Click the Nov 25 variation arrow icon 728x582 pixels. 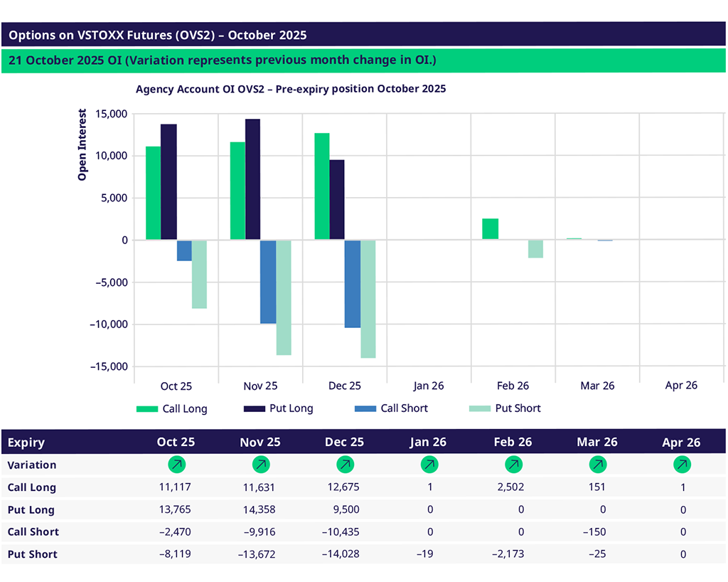[x=261, y=465]
